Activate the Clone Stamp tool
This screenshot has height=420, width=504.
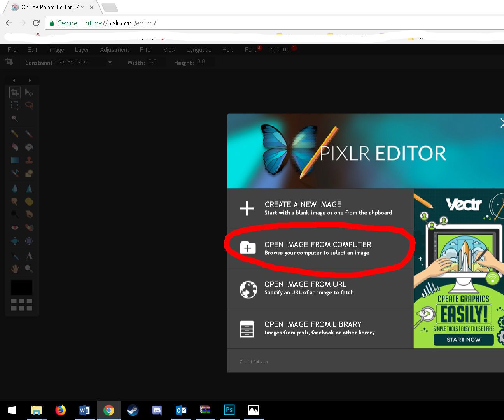point(29,160)
